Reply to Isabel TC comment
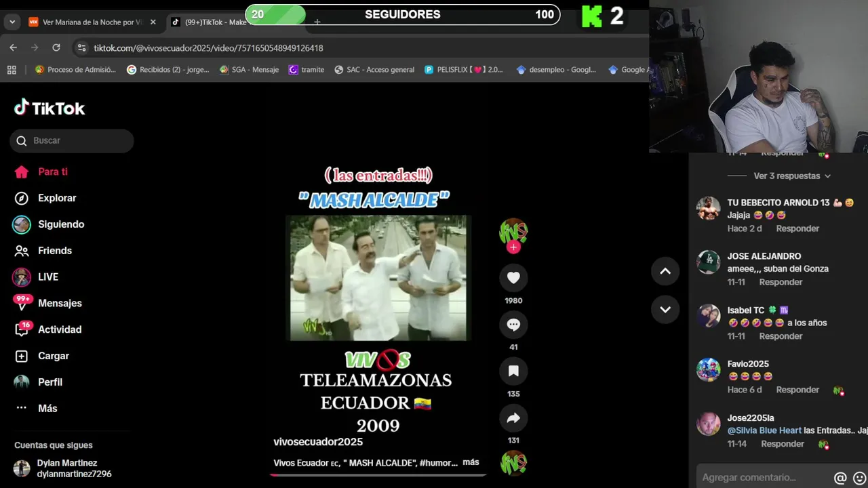Screen dimensions: 868x488 781,336
